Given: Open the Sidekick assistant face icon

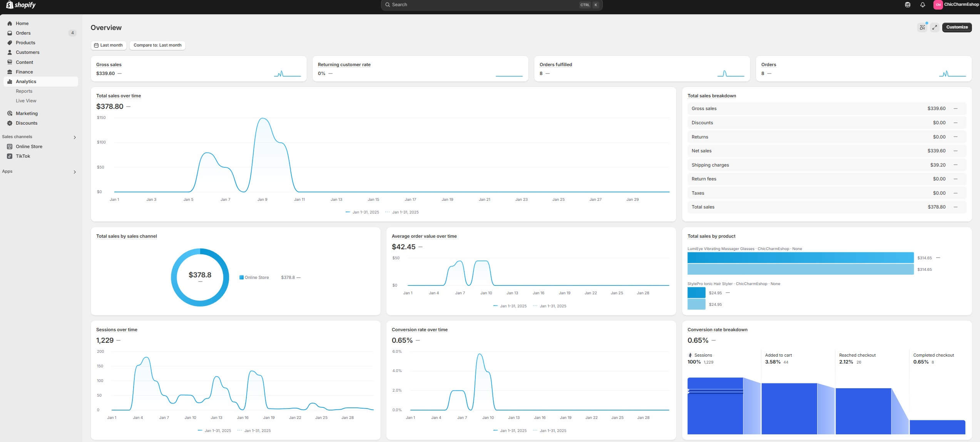Looking at the screenshot, I should tap(907, 5).
